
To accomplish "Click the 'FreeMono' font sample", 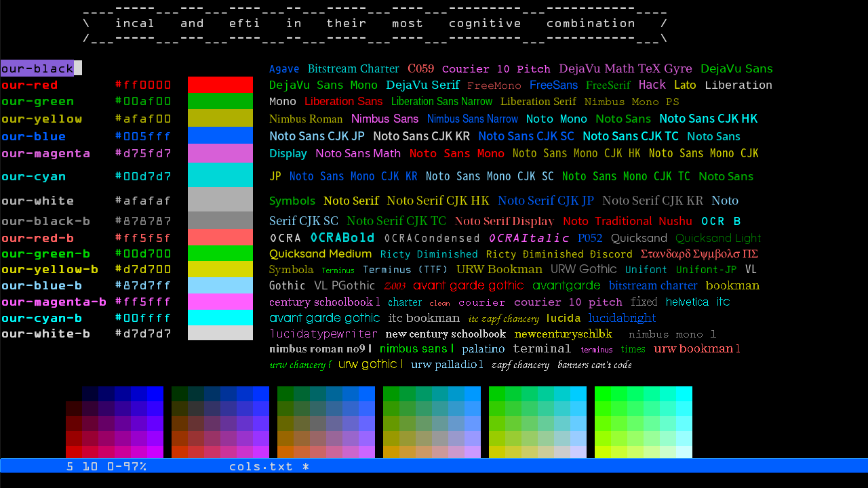I will [x=494, y=85].
